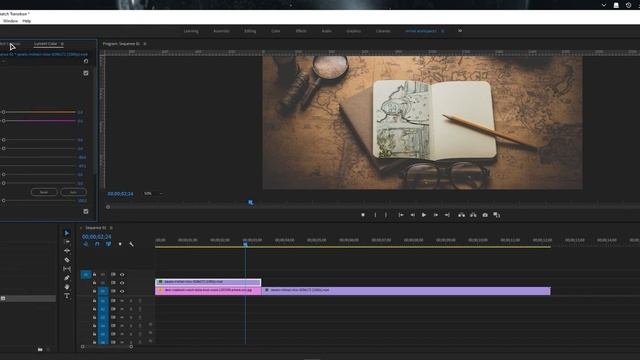Add a marker from the timeline header
Viewport: 640px width, 360px height.
point(120,244)
